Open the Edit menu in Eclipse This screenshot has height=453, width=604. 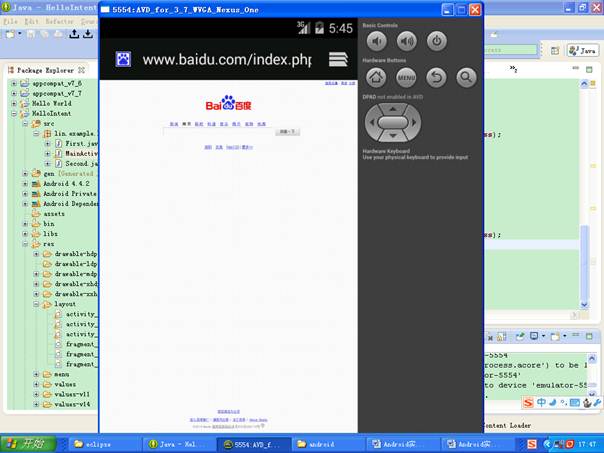click(33, 21)
